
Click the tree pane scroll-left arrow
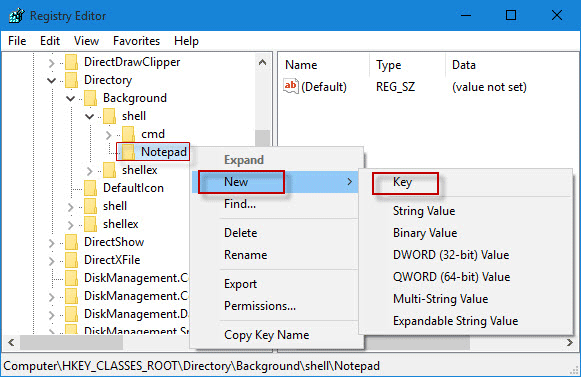11,342
